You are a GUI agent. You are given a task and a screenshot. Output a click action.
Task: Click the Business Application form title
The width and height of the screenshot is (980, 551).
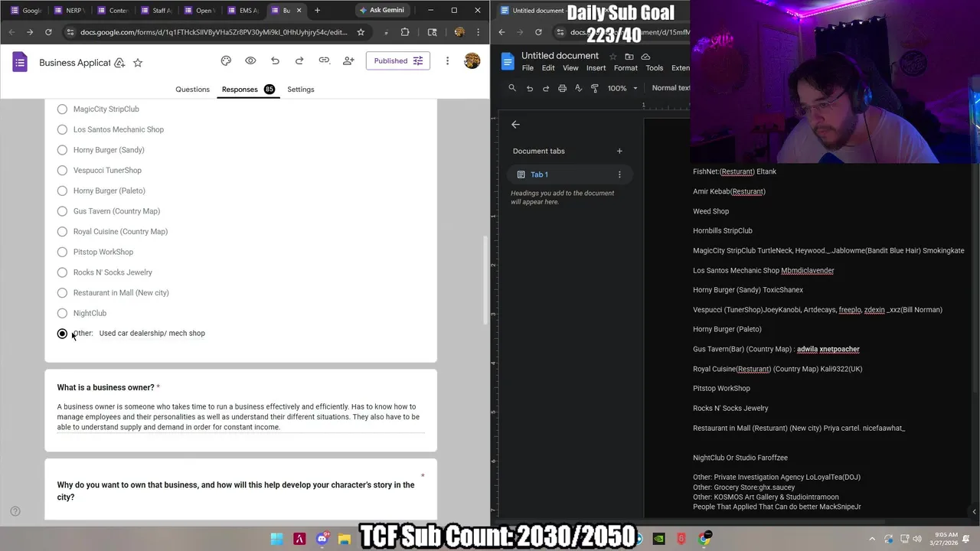[75, 63]
